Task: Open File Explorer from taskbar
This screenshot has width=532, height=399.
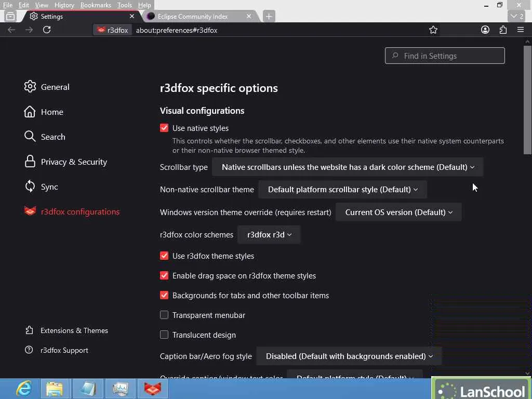Action: pyautogui.click(x=55, y=389)
